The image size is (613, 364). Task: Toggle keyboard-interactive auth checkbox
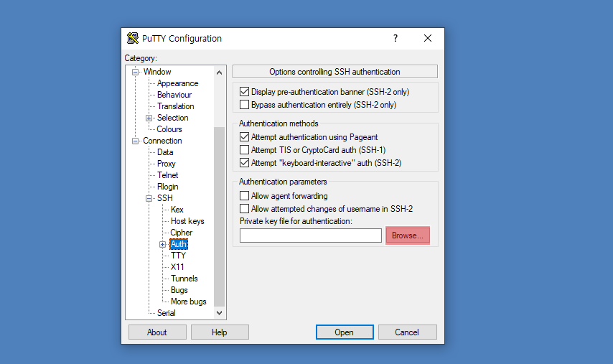[244, 163]
